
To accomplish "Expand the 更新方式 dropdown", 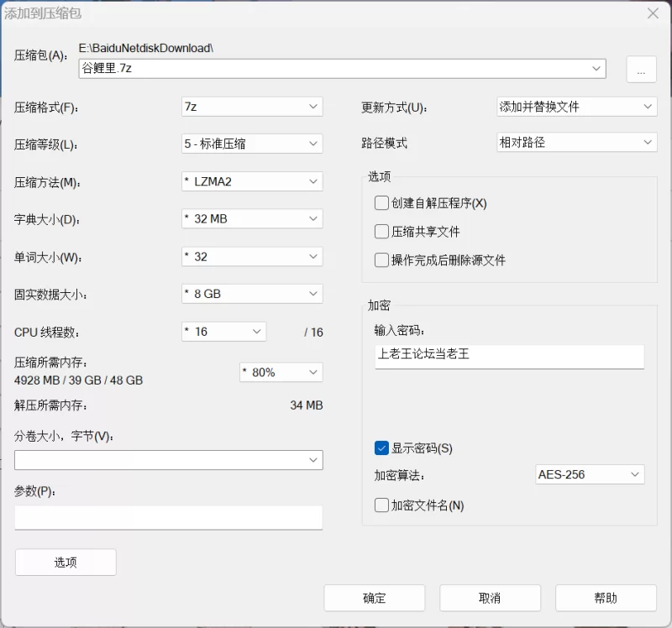I will 576,107.
